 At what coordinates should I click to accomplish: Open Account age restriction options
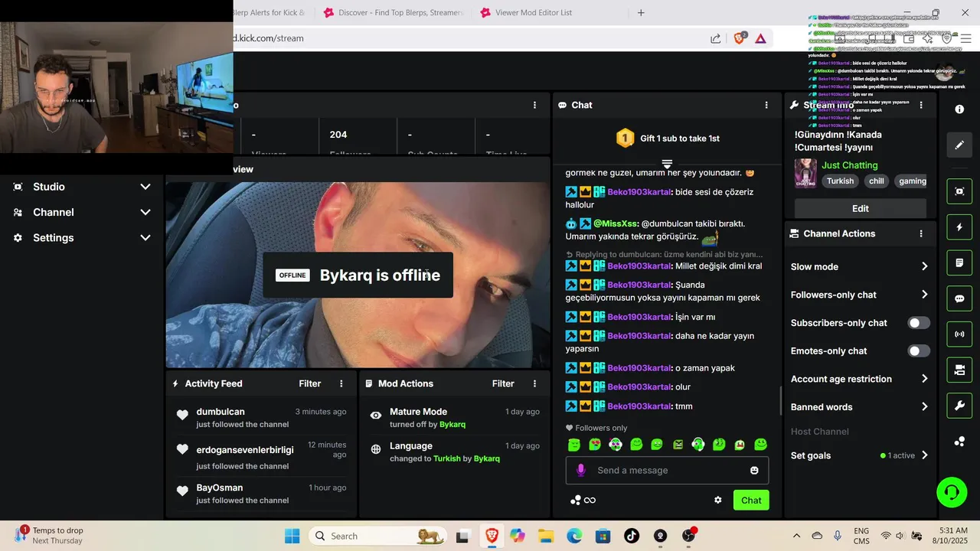(860, 379)
